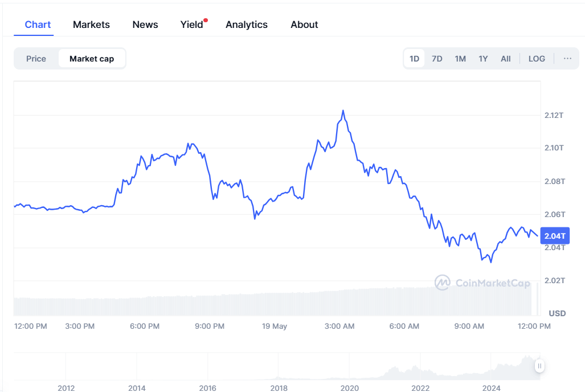Open the Analytics tab

click(247, 24)
